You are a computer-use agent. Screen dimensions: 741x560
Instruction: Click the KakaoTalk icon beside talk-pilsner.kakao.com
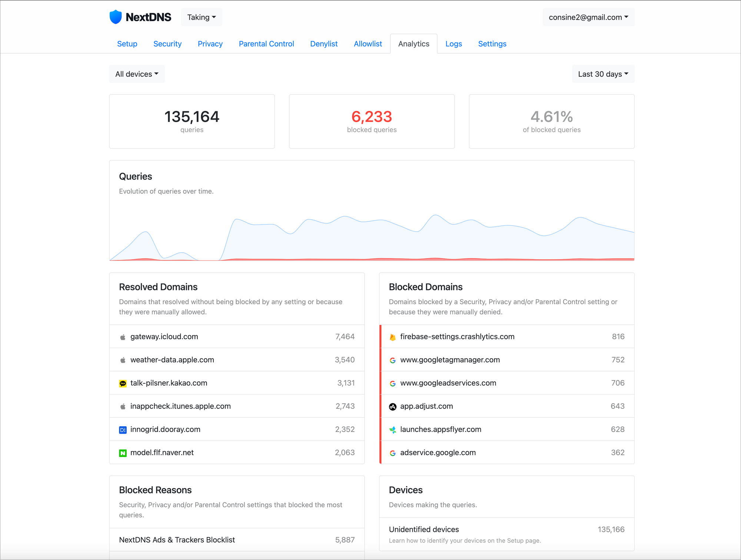[123, 383]
